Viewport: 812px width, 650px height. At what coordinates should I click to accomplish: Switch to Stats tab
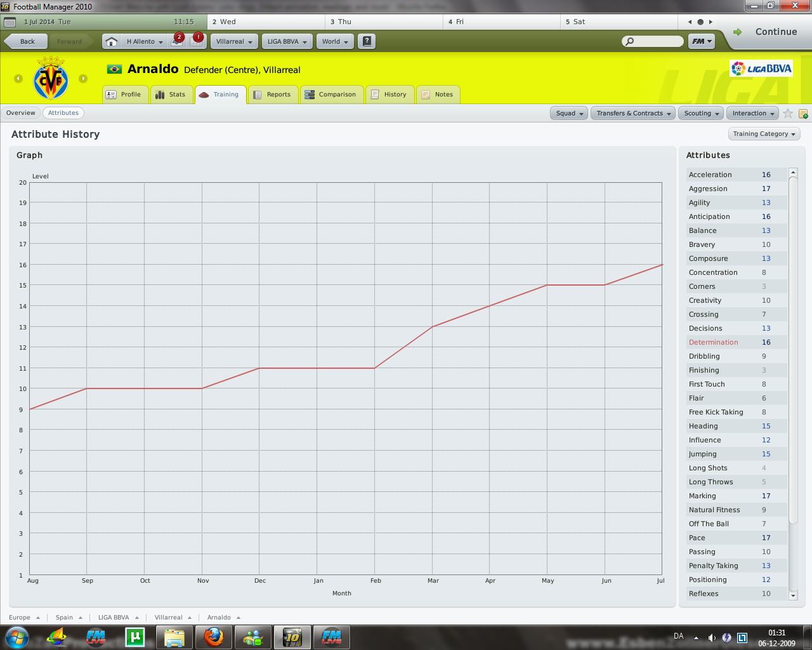(171, 95)
